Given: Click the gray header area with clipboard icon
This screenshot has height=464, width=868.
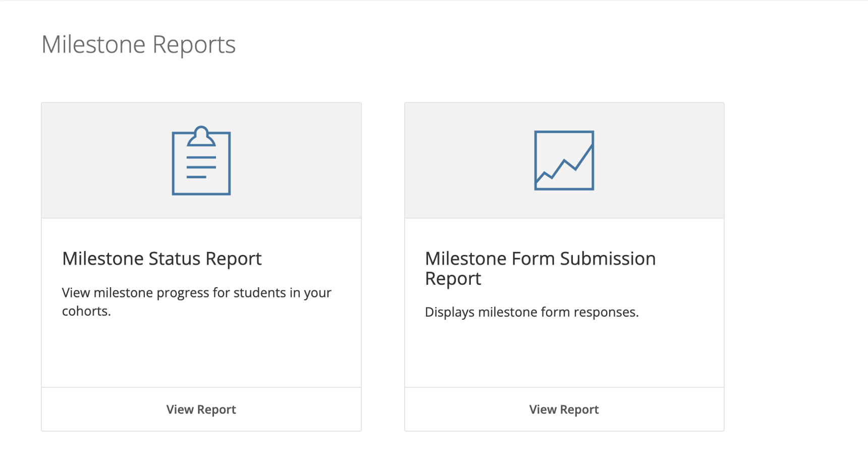Looking at the screenshot, I should click(201, 160).
